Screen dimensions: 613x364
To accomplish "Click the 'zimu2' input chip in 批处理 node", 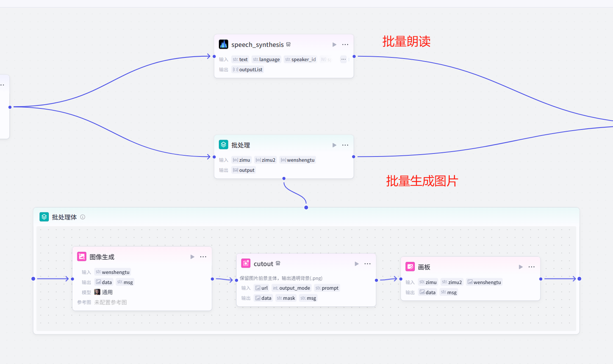I will [x=266, y=160].
